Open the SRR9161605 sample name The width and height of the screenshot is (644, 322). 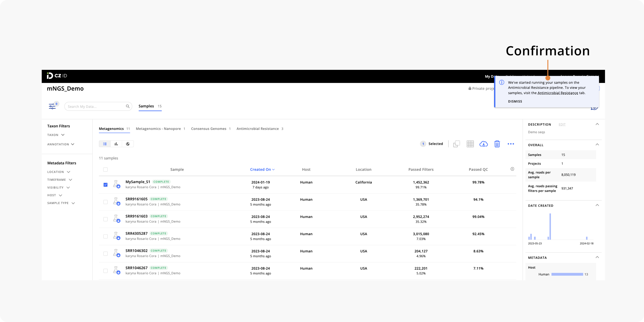click(x=137, y=199)
